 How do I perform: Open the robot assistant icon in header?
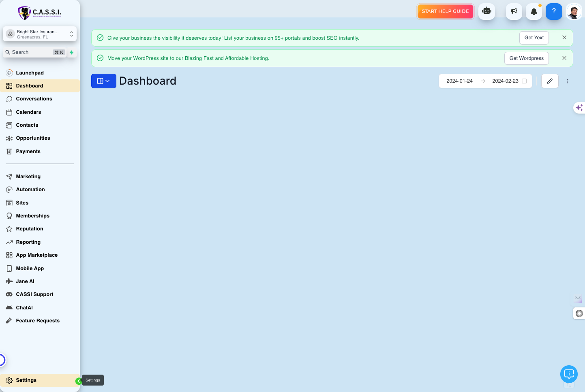coord(486,11)
